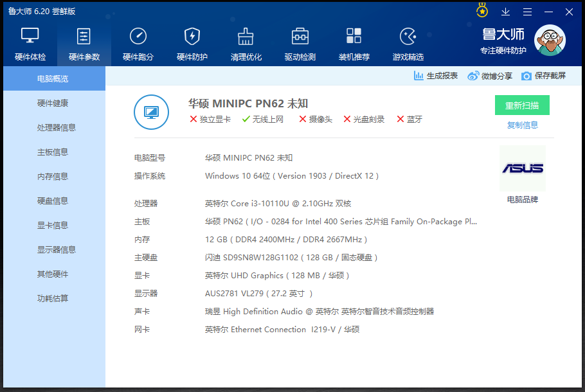Screen dimensions: 585x392
Task: Click the 生成报表 report chart icon
Action: click(x=419, y=76)
